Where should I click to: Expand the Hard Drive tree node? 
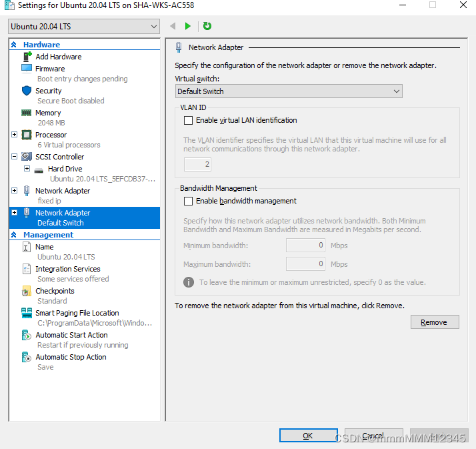(27, 168)
